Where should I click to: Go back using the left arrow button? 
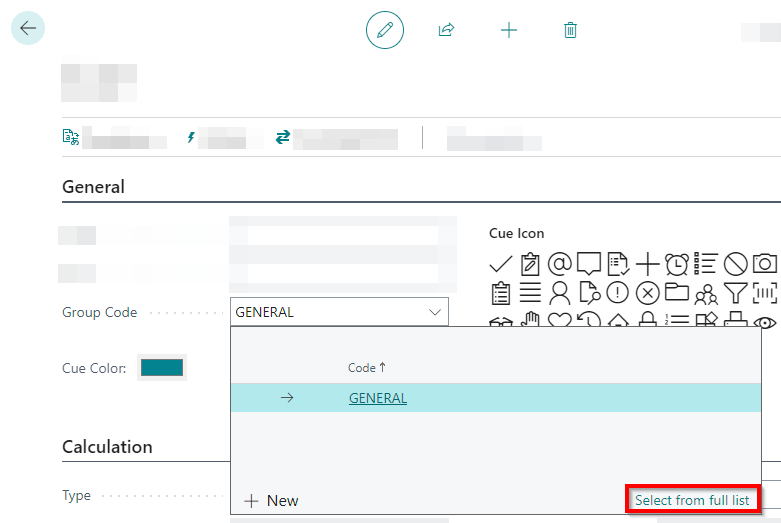pos(27,28)
